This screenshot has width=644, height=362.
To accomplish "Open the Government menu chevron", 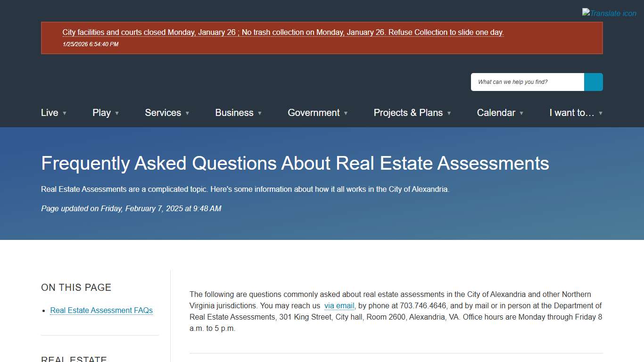I will coord(346,114).
